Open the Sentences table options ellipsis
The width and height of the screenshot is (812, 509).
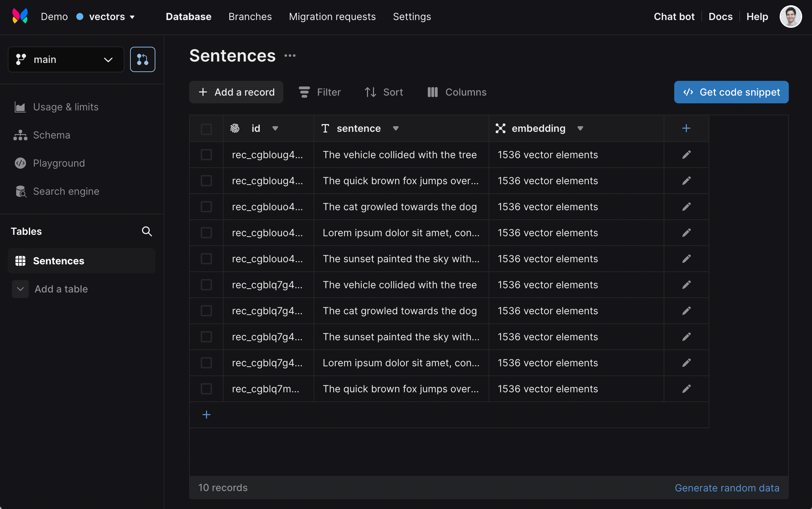(x=290, y=56)
